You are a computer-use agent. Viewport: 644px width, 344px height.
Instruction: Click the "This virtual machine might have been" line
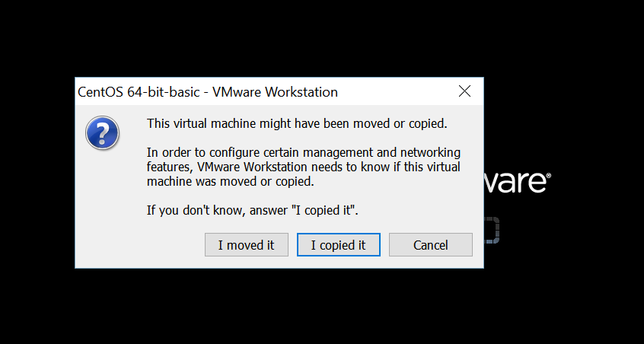point(297,123)
